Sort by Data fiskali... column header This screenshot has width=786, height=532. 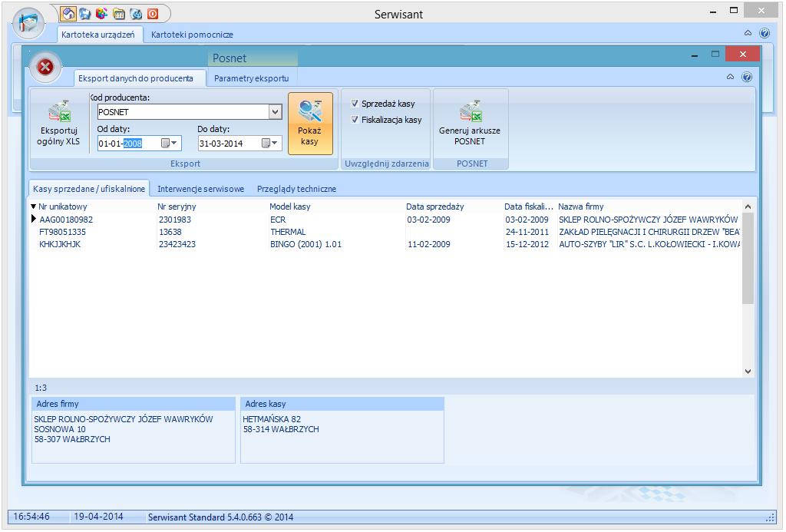point(529,207)
